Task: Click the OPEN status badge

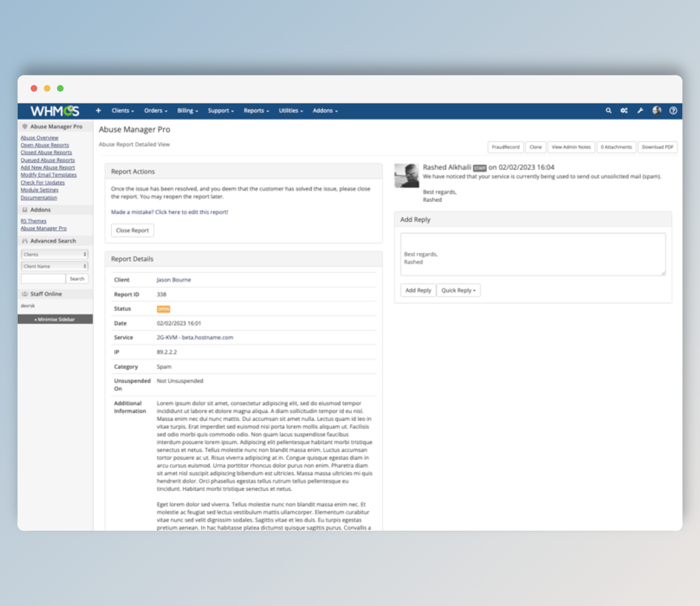Action: coord(163,309)
